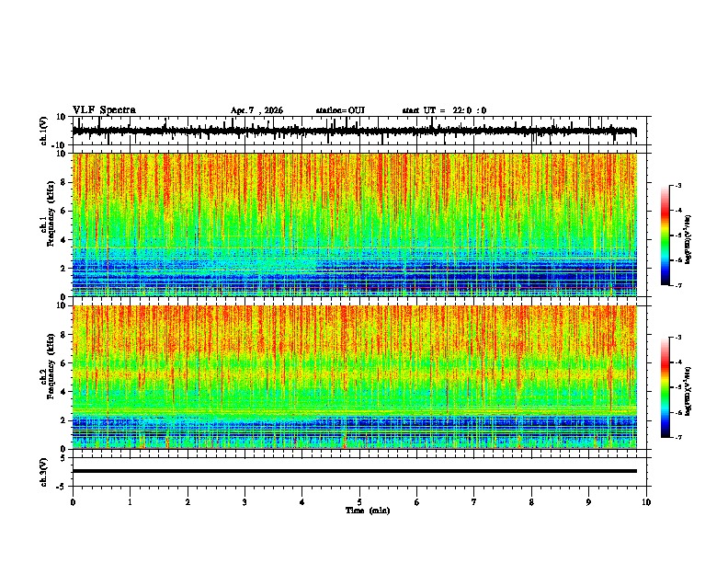The image size is (728, 563).
Task: Click time axis tick label "7"
Action: tap(474, 502)
